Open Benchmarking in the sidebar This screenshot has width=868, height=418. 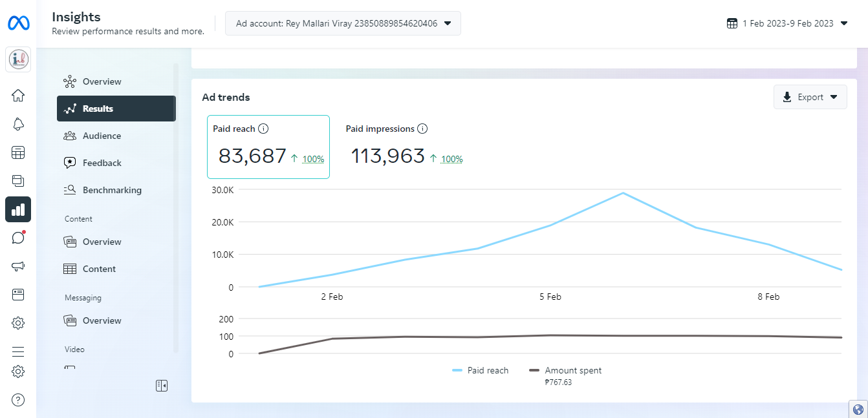[x=112, y=190]
